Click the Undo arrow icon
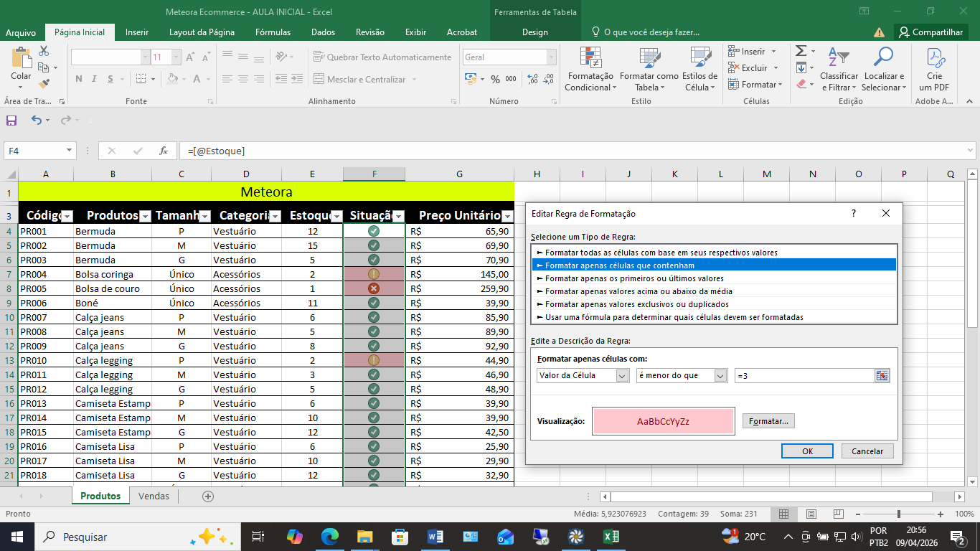Image resolution: width=980 pixels, height=551 pixels. [37, 121]
